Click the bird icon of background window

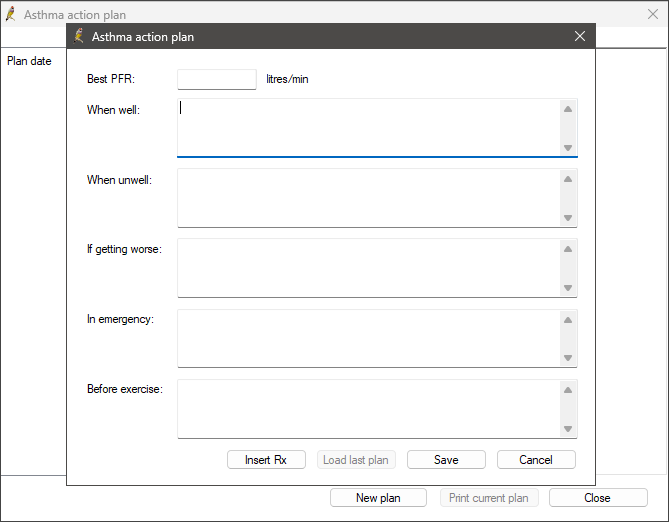coord(11,14)
